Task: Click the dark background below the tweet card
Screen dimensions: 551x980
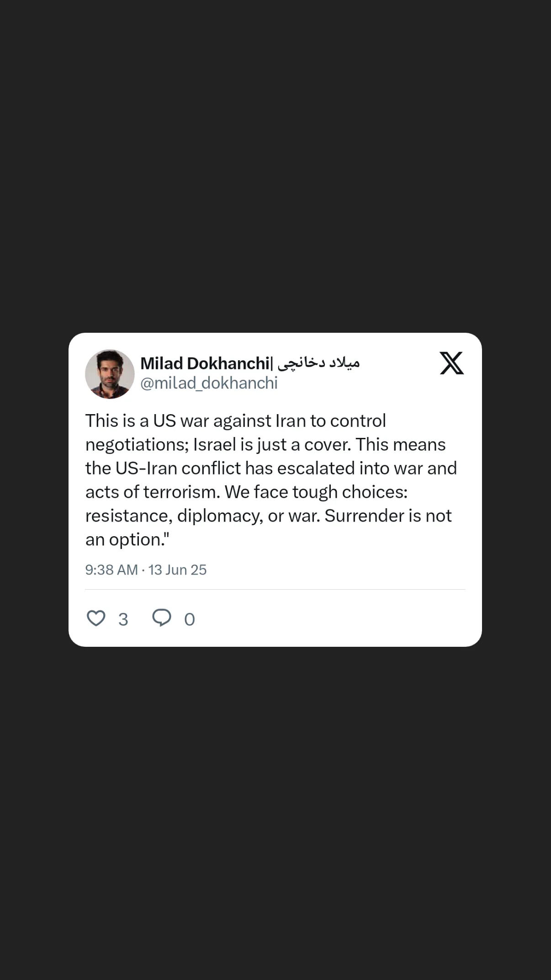Action: [275, 813]
